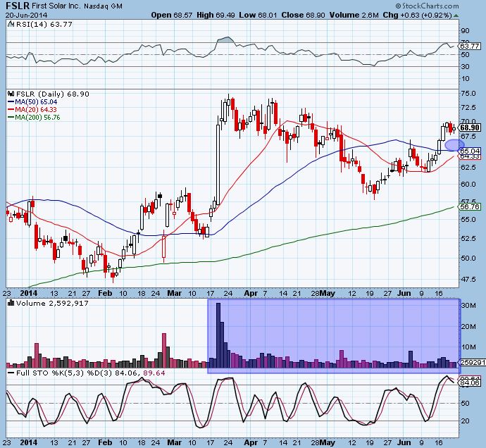
Task: Click the 65.04 MA(50) tag on price axis
Action: click(x=470, y=151)
